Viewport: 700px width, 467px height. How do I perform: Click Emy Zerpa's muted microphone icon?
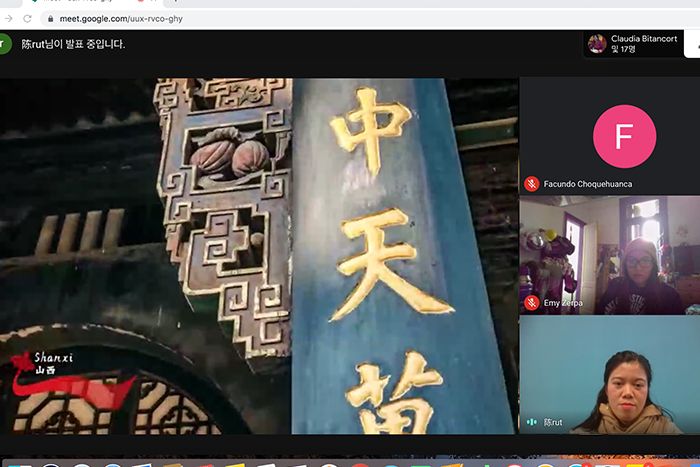pos(531,303)
